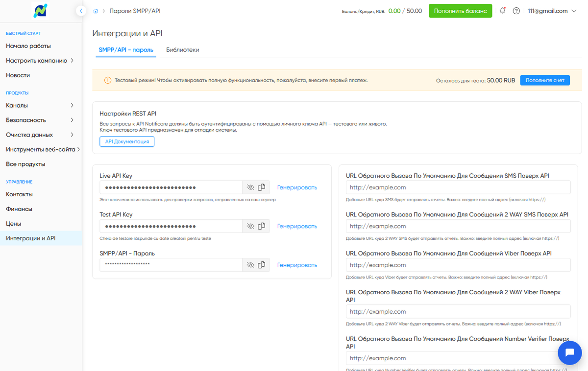Go to home via breadcrumb house icon
The image size is (588, 371).
96,11
